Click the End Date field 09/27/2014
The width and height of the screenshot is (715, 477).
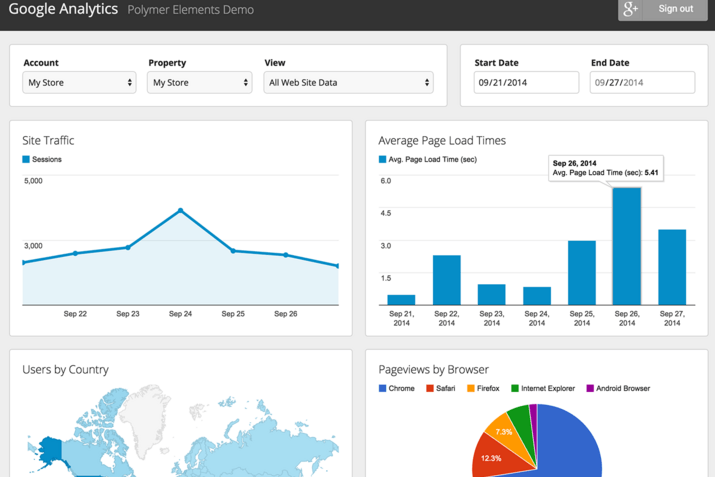point(642,83)
